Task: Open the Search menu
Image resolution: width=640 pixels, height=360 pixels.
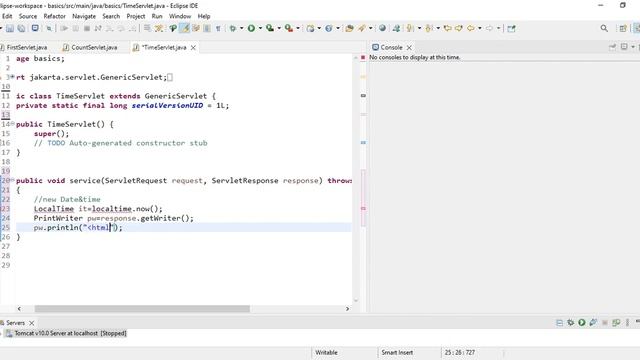Action: click(111, 16)
